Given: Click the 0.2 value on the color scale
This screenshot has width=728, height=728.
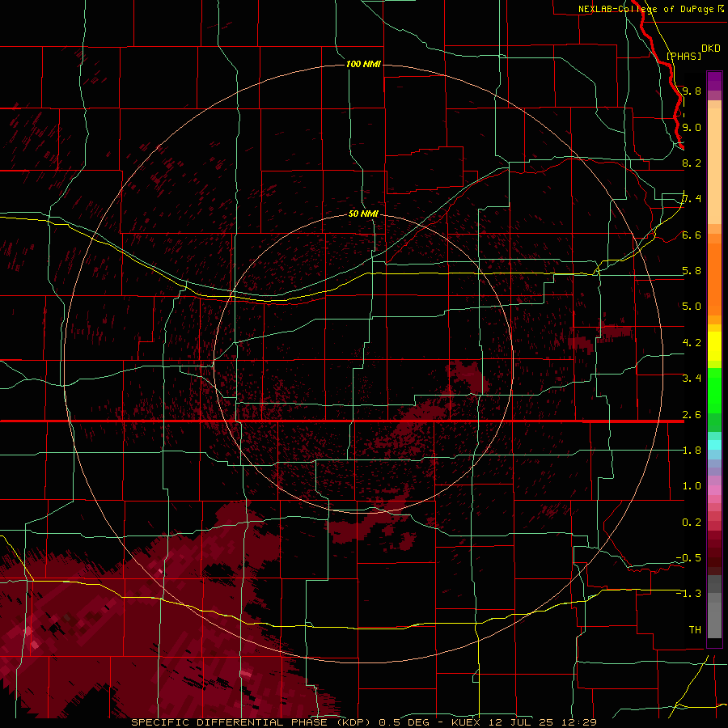Looking at the screenshot, I should tap(692, 523).
